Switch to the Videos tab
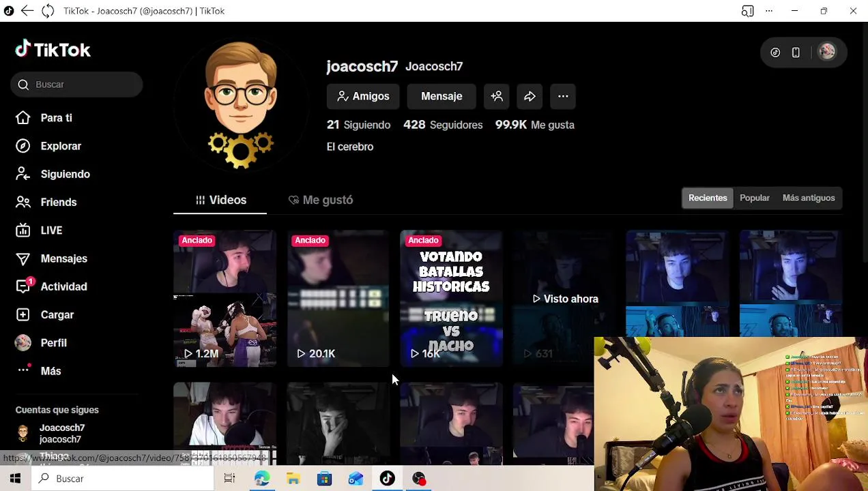 click(220, 200)
